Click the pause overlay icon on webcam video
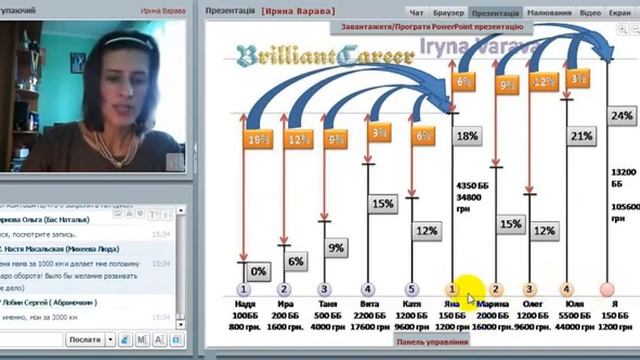This screenshot has height=360, width=640. (175, 162)
